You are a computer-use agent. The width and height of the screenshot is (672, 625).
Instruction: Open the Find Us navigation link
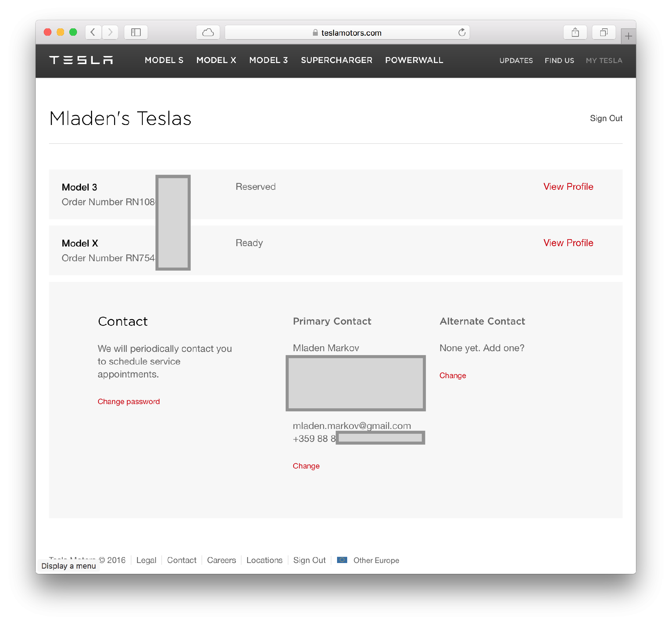click(x=559, y=61)
